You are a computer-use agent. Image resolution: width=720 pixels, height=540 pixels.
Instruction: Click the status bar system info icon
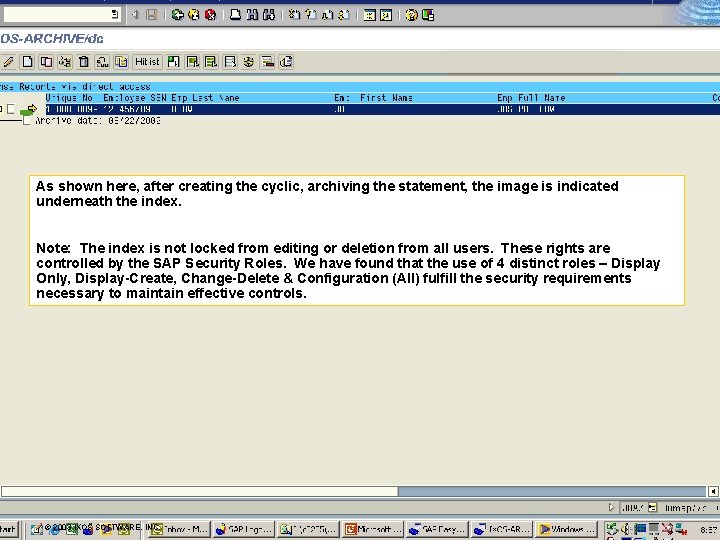652,507
